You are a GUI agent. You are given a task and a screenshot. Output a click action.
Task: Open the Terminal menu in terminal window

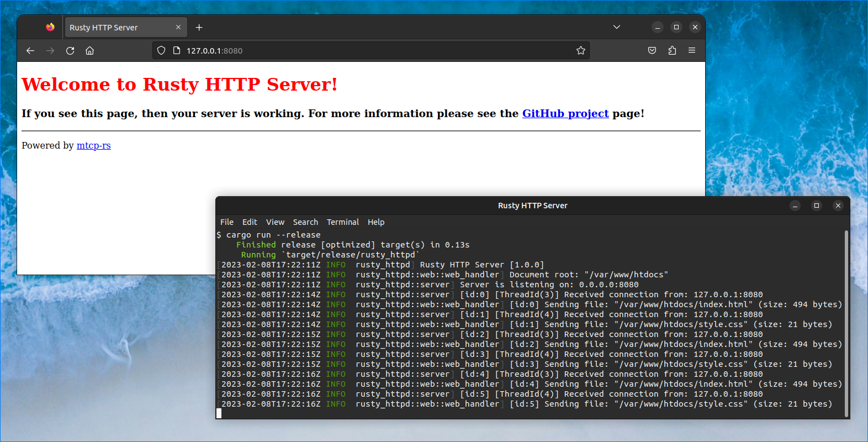click(x=343, y=222)
